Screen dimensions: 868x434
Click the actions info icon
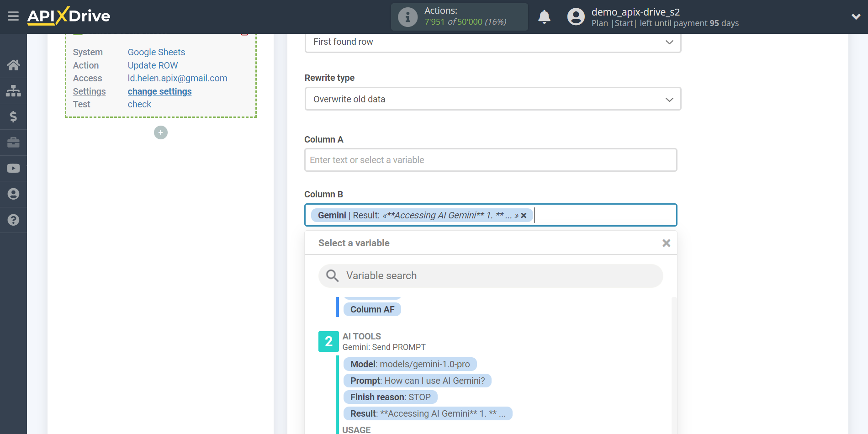pyautogui.click(x=408, y=17)
